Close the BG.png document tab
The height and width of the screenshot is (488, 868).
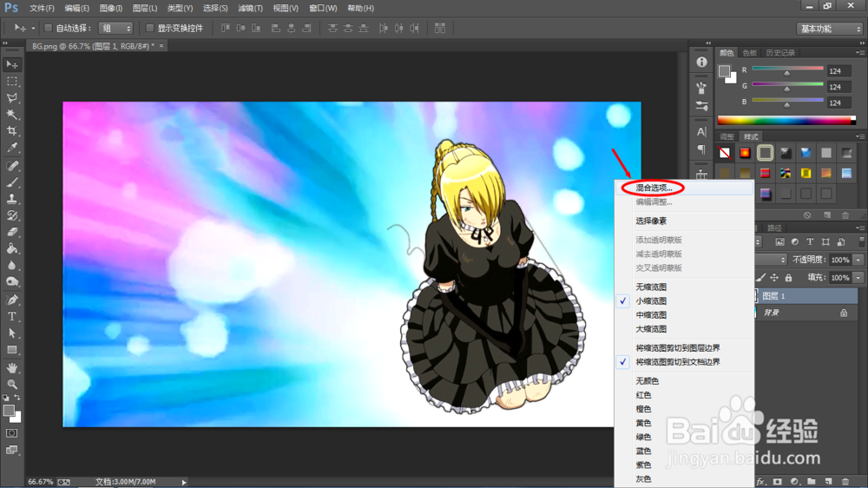pyautogui.click(x=161, y=45)
